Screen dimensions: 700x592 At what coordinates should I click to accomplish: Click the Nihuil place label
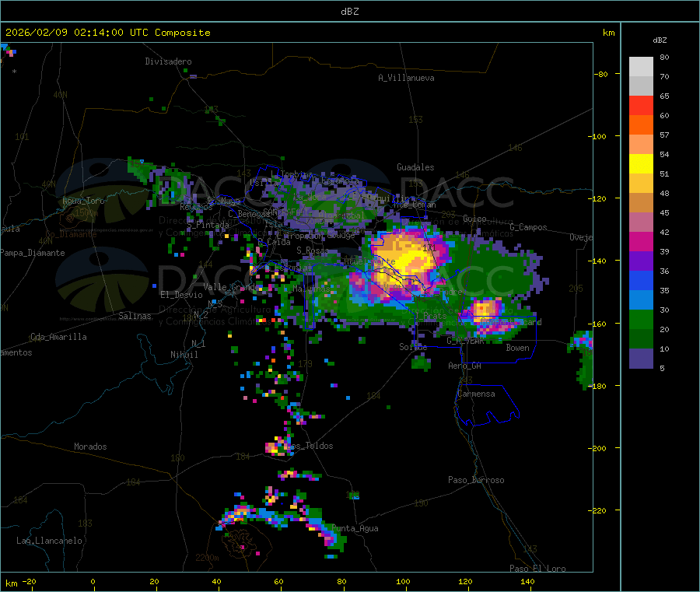184,355
